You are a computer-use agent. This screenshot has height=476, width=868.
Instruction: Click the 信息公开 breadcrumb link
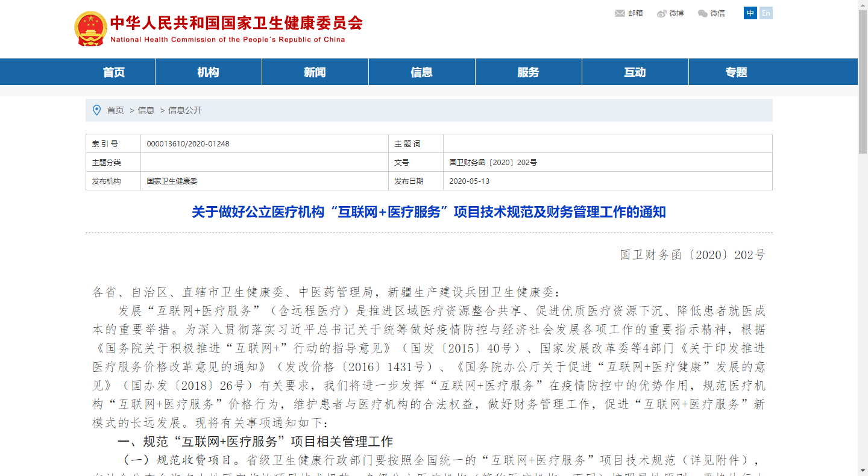185,110
